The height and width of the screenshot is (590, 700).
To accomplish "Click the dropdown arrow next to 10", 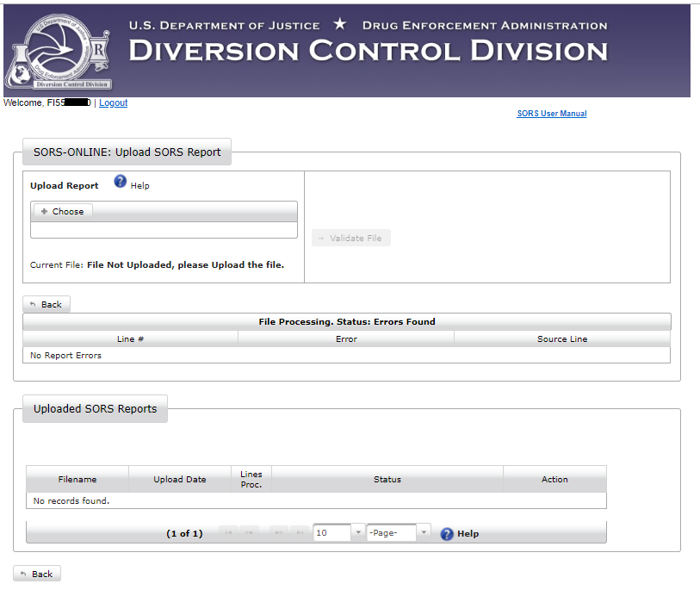I will 358,532.
